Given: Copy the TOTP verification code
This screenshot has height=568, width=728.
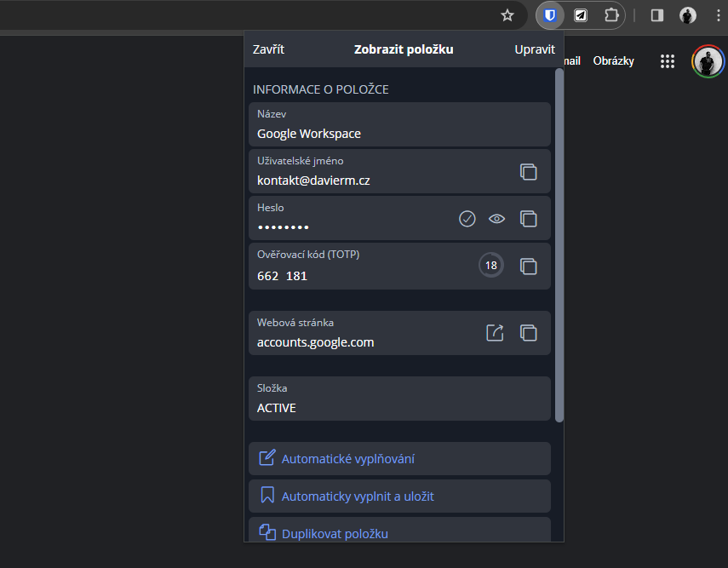Looking at the screenshot, I should coord(529,267).
